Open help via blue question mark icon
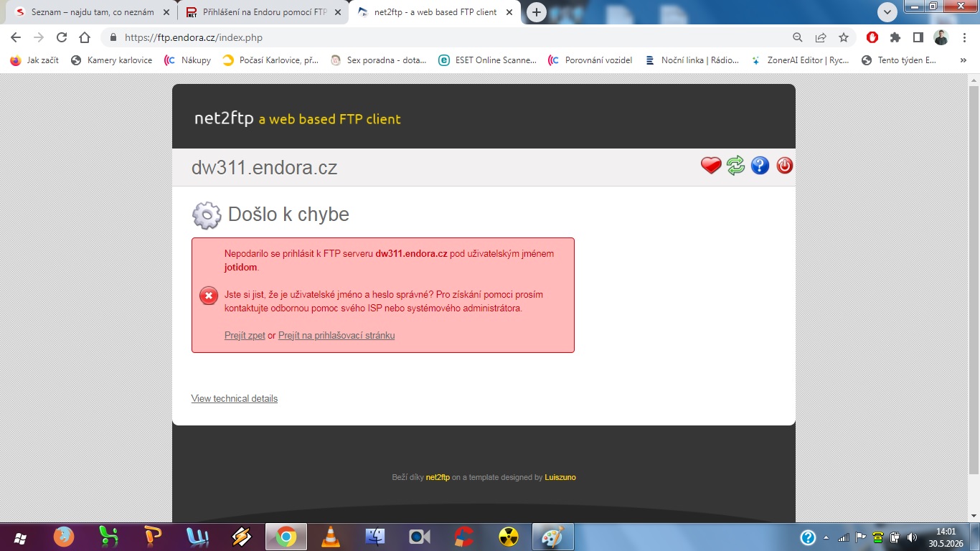Viewport: 980px width, 551px height. [x=760, y=166]
